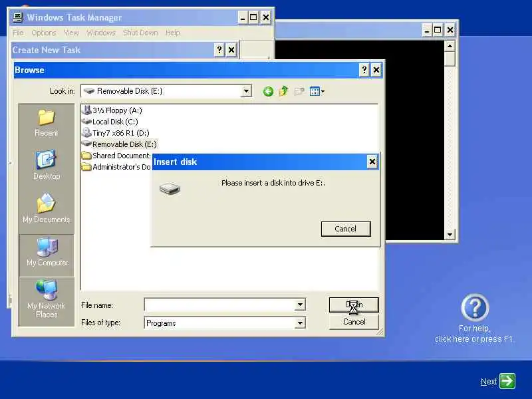
Task: Open Task Manager Help menu
Action: point(173,33)
